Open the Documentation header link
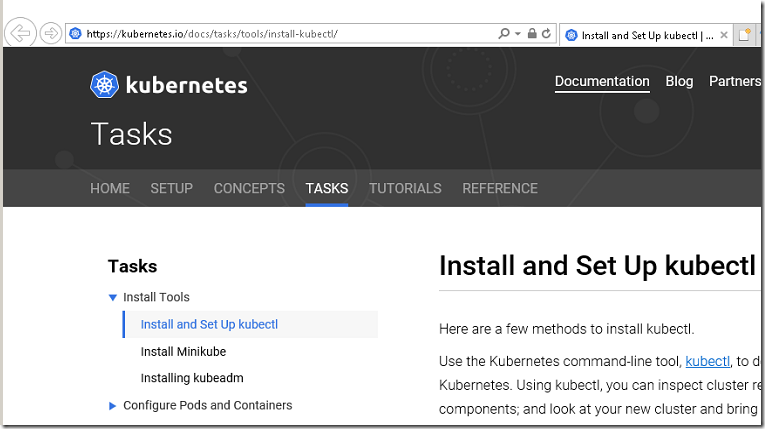This screenshot has height=429, width=765. (x=602, y=81)
